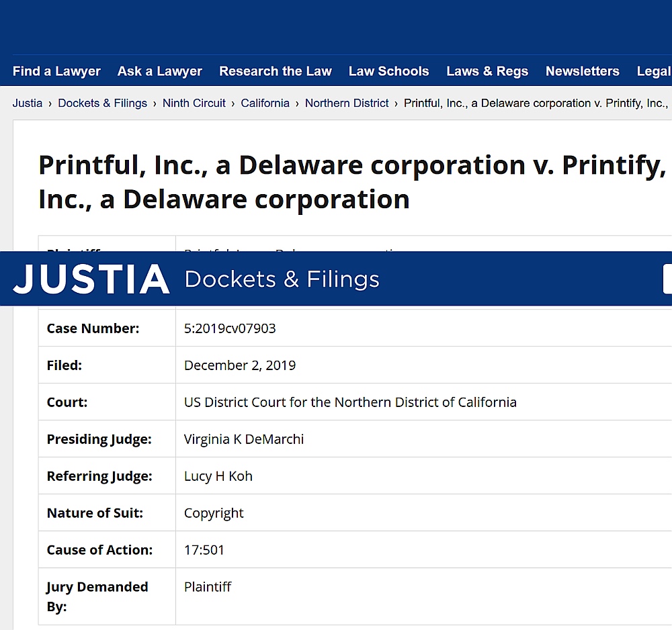Open the Ask a Lawyer menu

click(159, 71)
